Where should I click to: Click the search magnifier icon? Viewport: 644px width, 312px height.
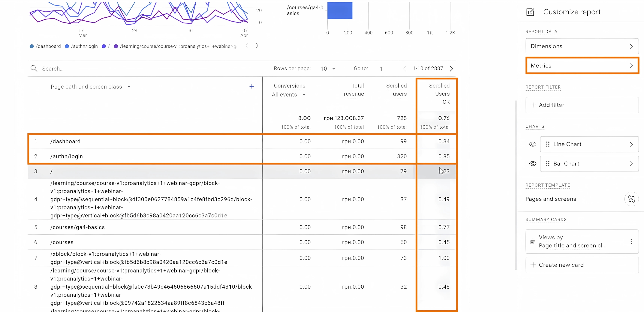click(x=34, y=68)
